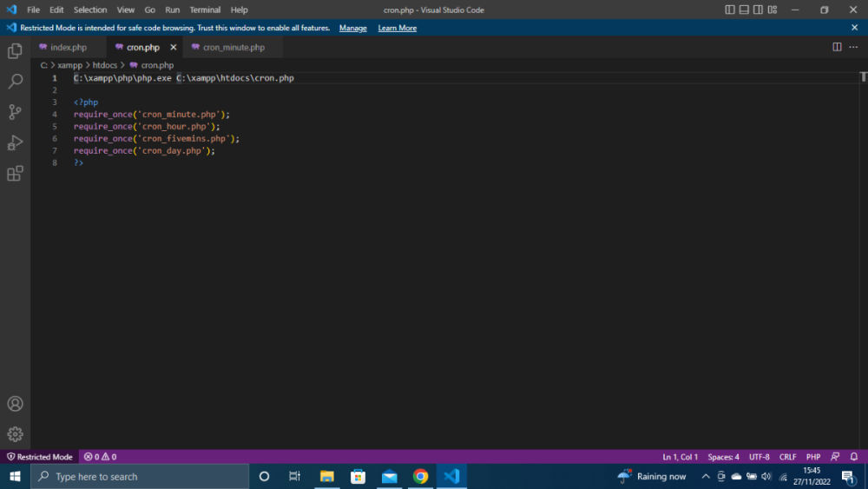Image resolution: width=868 pixels, height=489 pixels.
Task: Click the htdocs breadcrumb segment
Action: [x=104, y=65]
